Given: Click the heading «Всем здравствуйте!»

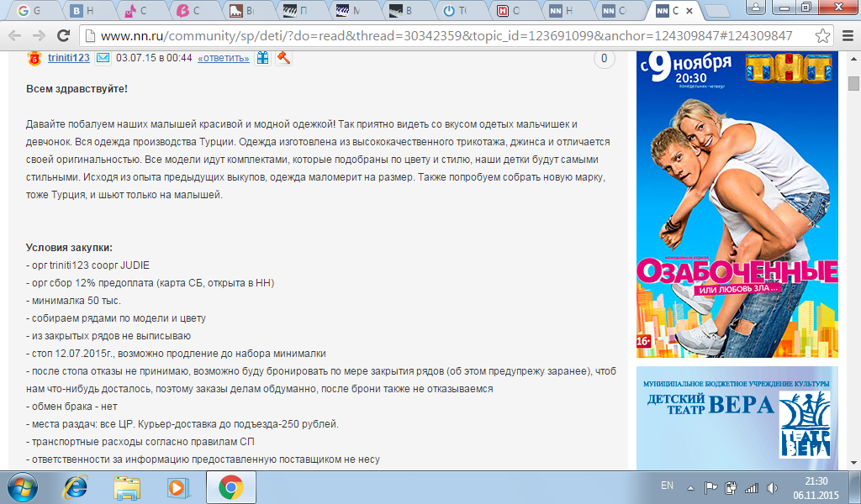Looking at the screenshot, I should (x=77, y=89).
